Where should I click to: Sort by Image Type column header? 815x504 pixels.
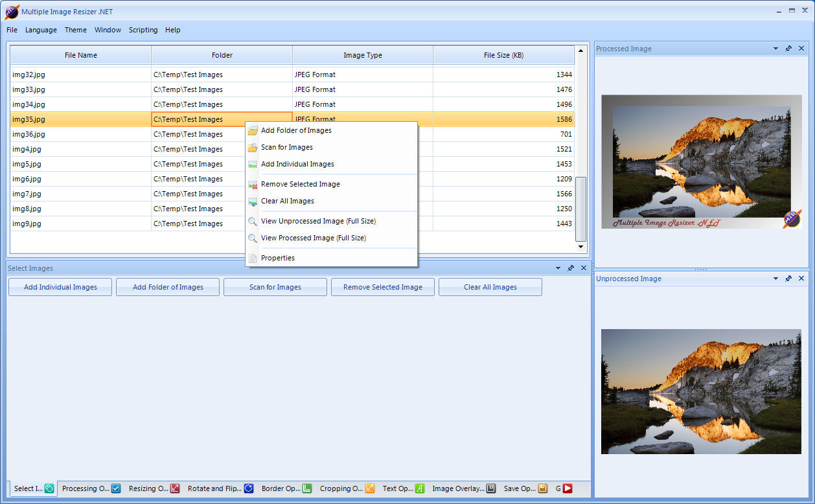click(363, 55)
